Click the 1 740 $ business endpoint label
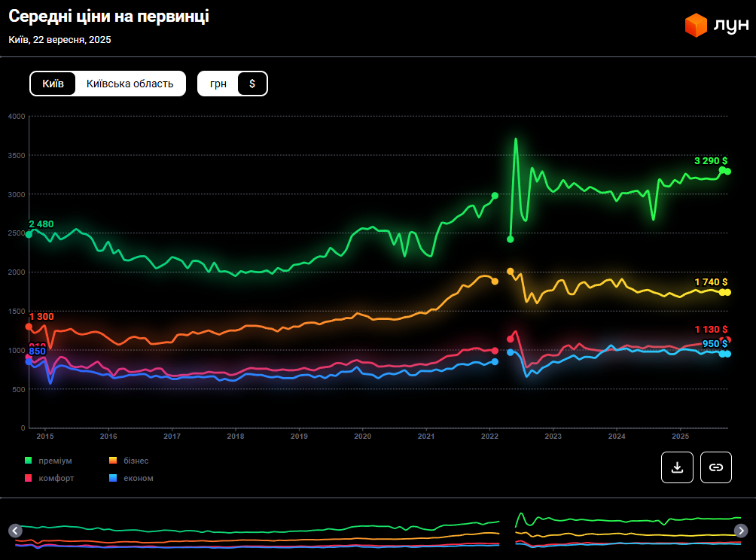 (x=711, y=282)
